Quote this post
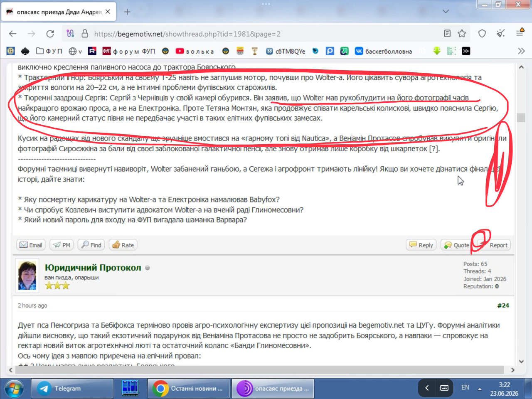 pyautogui.click(x=456, y=245)
